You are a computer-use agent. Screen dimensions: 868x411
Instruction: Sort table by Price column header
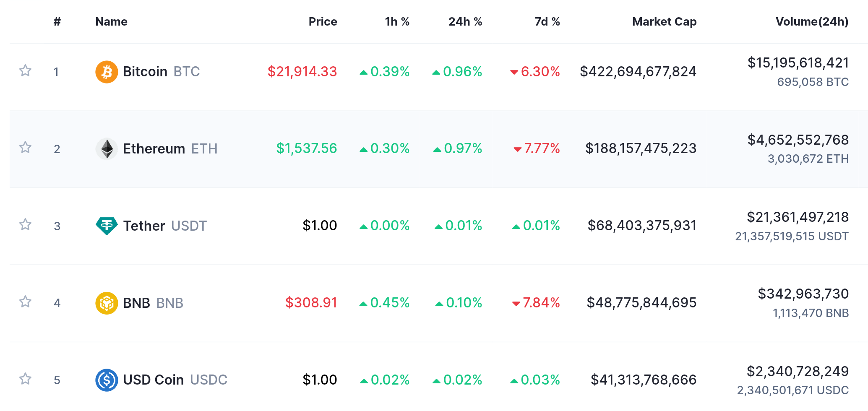point(323,22)
